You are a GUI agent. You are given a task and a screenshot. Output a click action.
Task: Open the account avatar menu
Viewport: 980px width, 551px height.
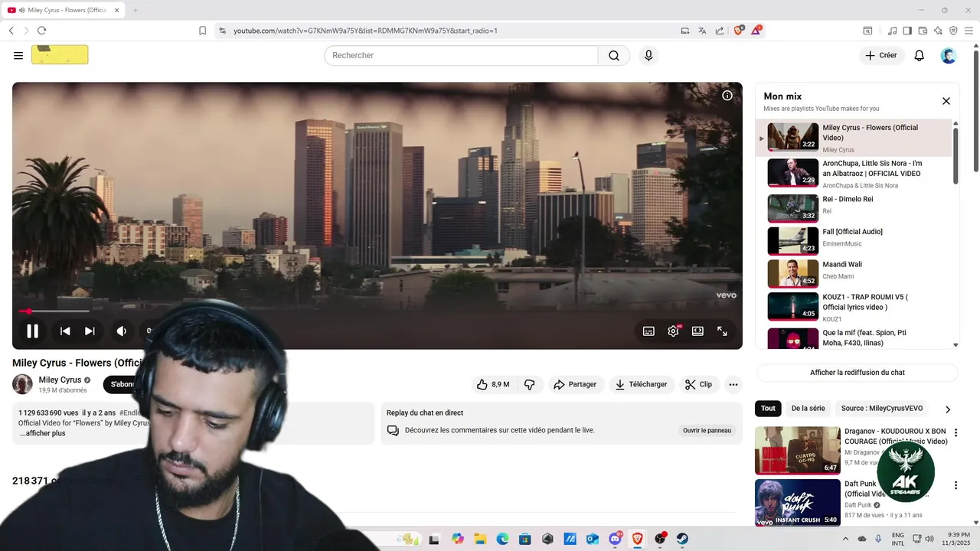click(949, 55)
